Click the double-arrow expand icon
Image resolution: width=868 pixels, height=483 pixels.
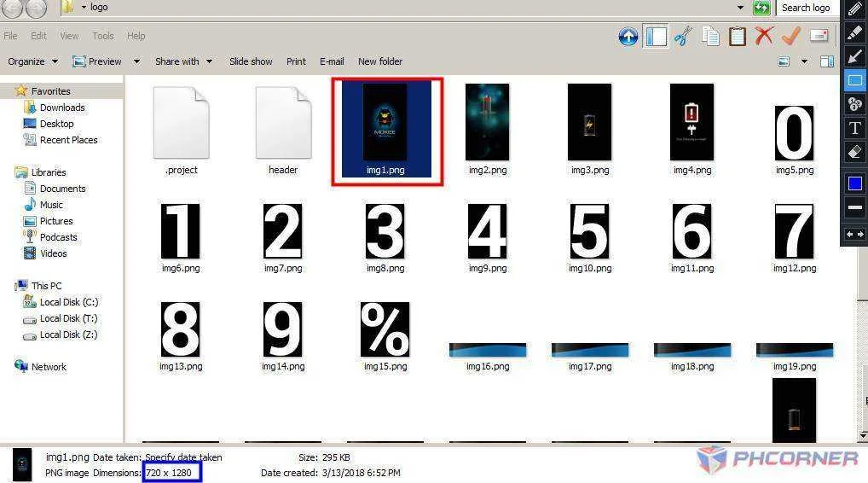[x=854, y=235]
